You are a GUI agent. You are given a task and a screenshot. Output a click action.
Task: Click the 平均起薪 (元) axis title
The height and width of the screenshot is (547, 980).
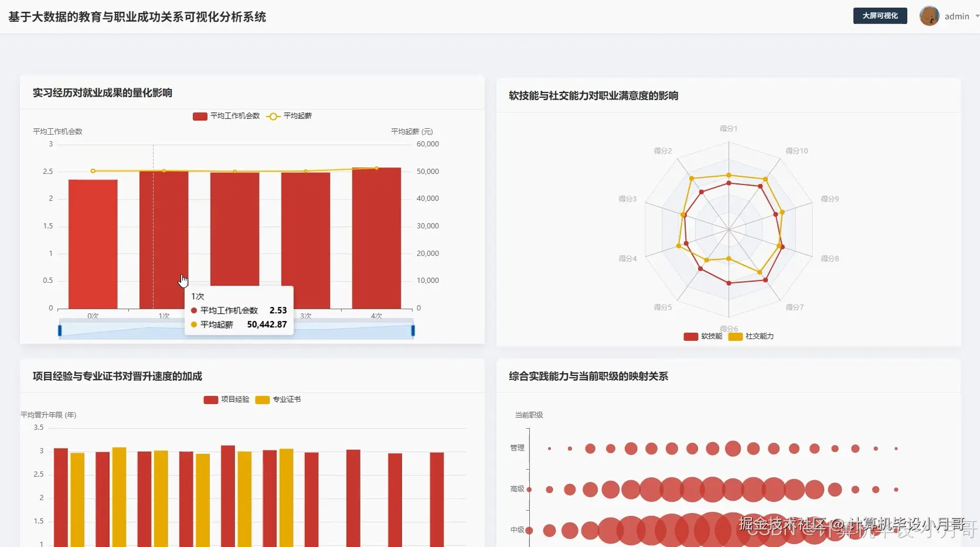[x=411, y=132]
